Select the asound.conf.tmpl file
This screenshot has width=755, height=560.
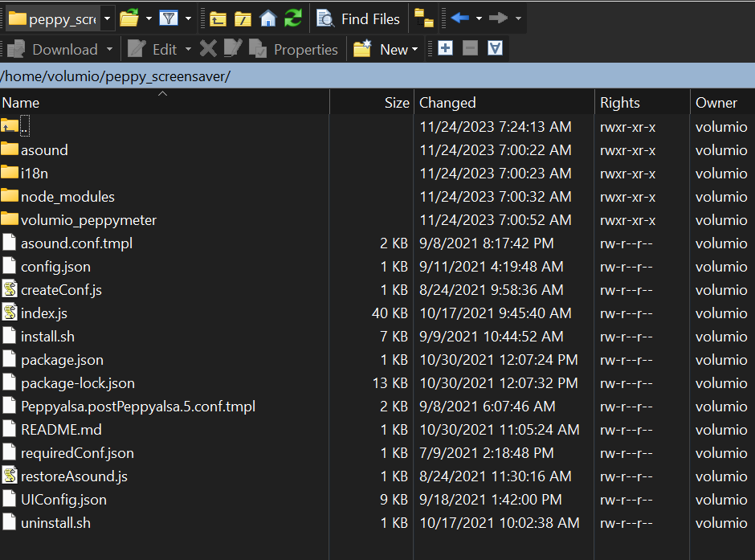point(67,243)
